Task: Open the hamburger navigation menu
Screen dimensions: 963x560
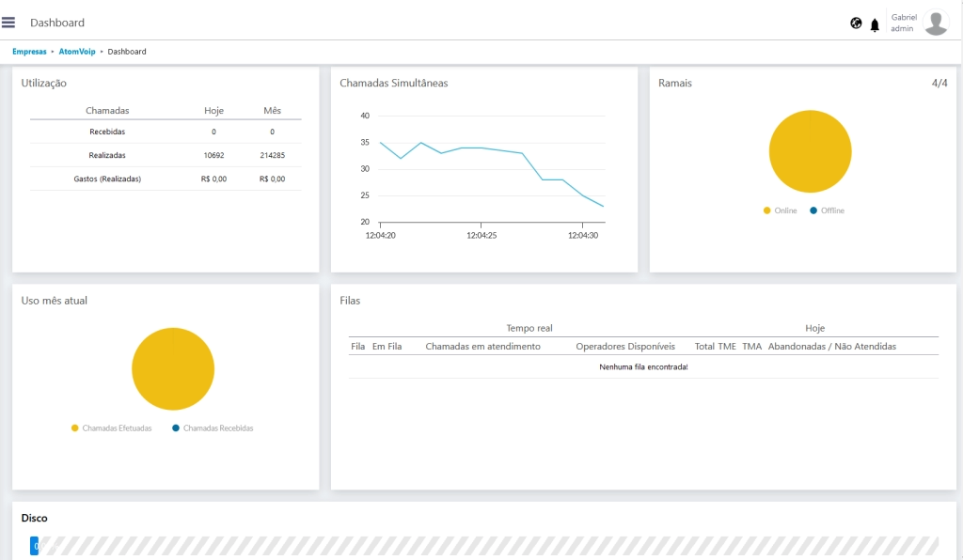Action: (8, 23)
